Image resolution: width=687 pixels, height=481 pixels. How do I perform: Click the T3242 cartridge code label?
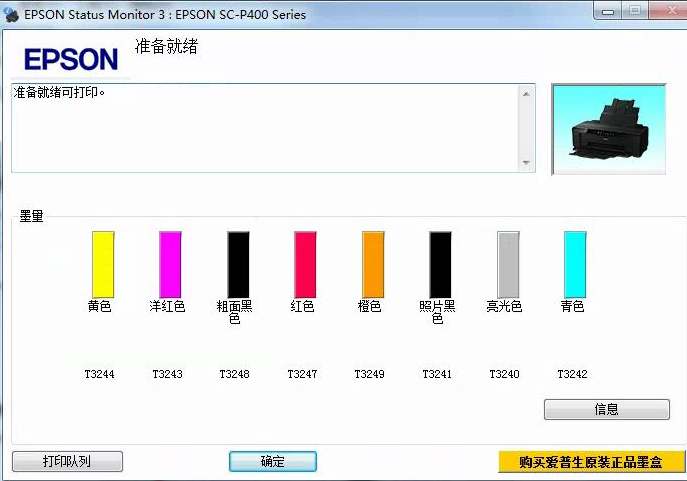coord(573,374)
